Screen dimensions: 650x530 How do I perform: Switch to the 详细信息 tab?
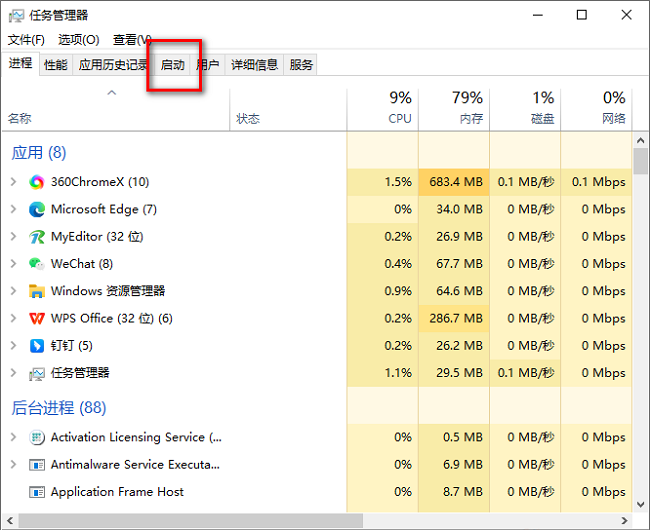click(254, 65)
